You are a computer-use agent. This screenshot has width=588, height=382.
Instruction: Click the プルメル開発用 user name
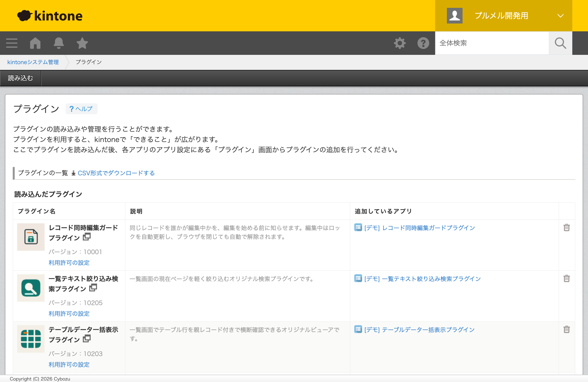click(502, 16)
